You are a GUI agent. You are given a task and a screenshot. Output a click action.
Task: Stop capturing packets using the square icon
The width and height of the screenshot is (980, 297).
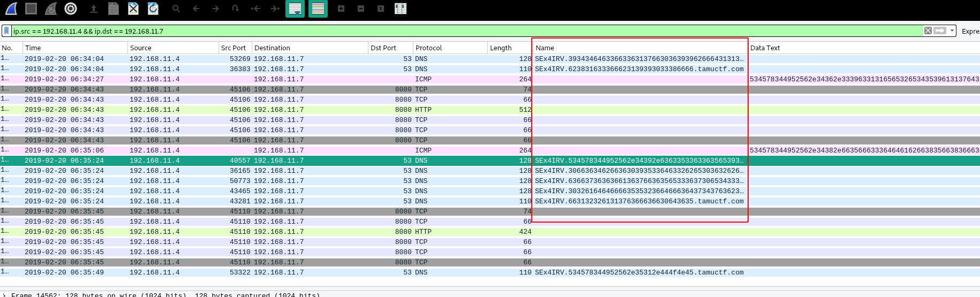click(31, 9)
